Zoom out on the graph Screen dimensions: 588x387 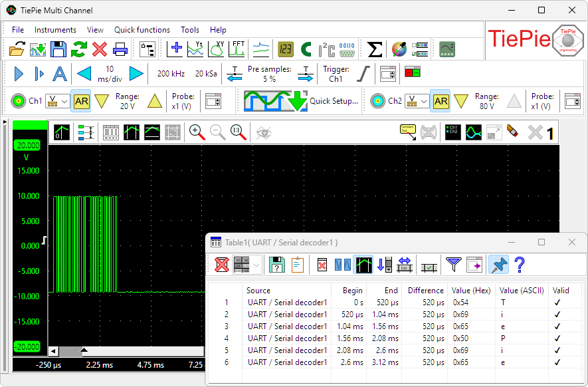coord(217,132)
